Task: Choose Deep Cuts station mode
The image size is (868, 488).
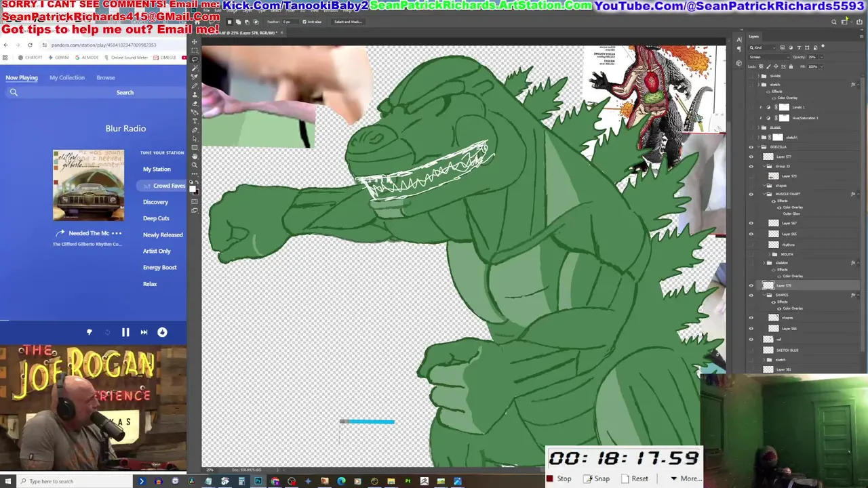Action: [156, 218]
